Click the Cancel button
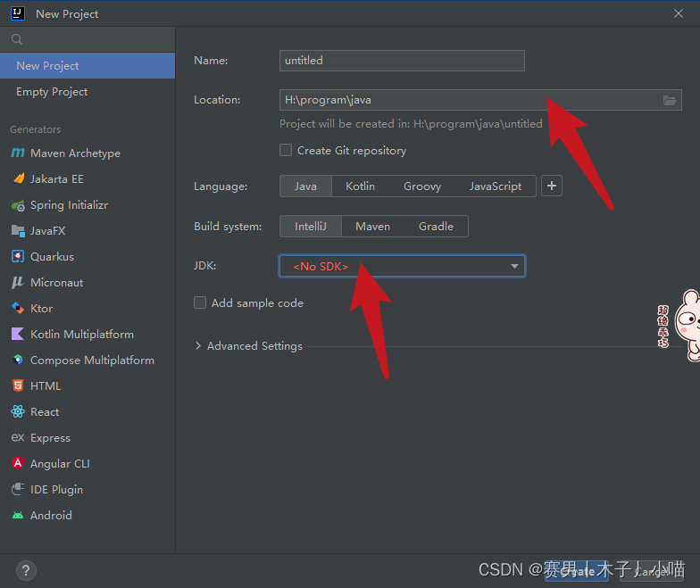The height and width of the screenshot is (588, 700). coord(652,571)
